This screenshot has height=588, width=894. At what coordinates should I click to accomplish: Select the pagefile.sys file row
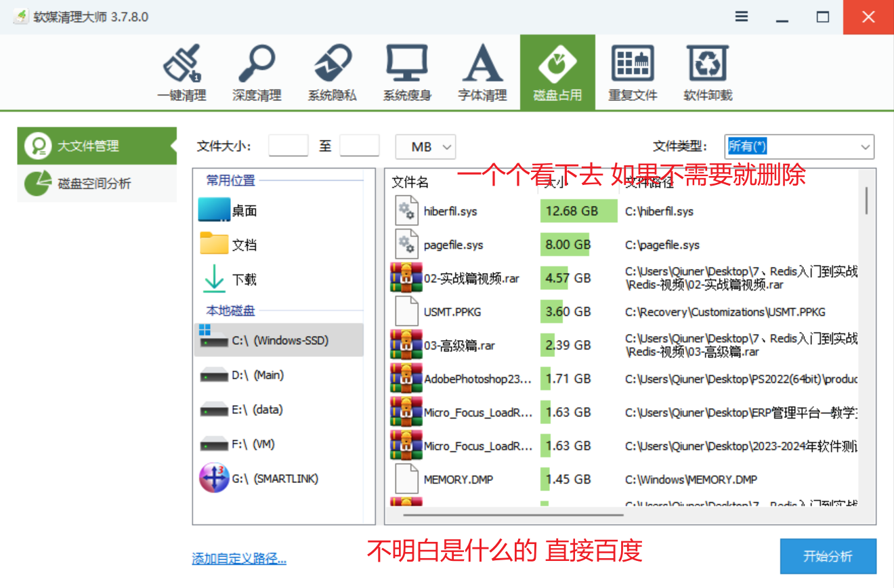click(x=625, y=245)
